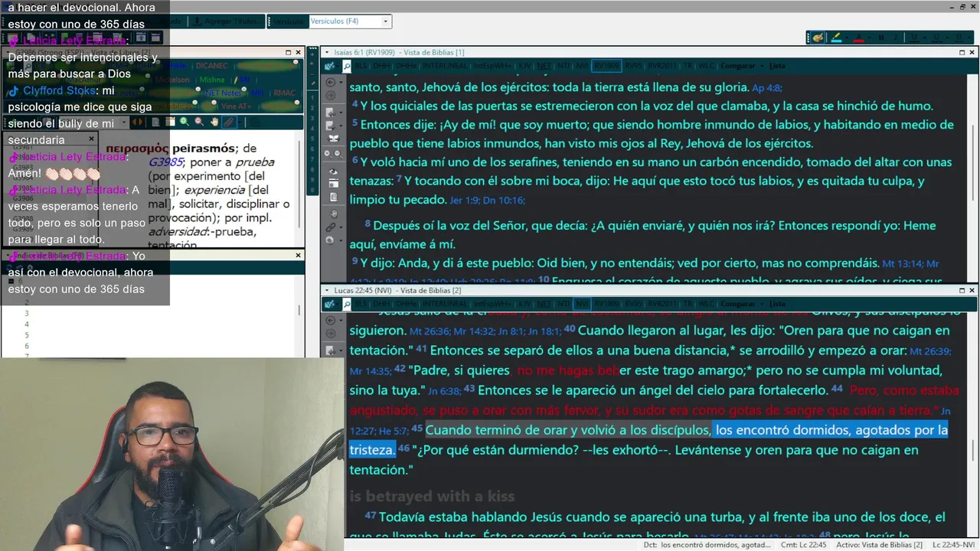Open Bible view options icon in Lucas panel

(329, 304)
